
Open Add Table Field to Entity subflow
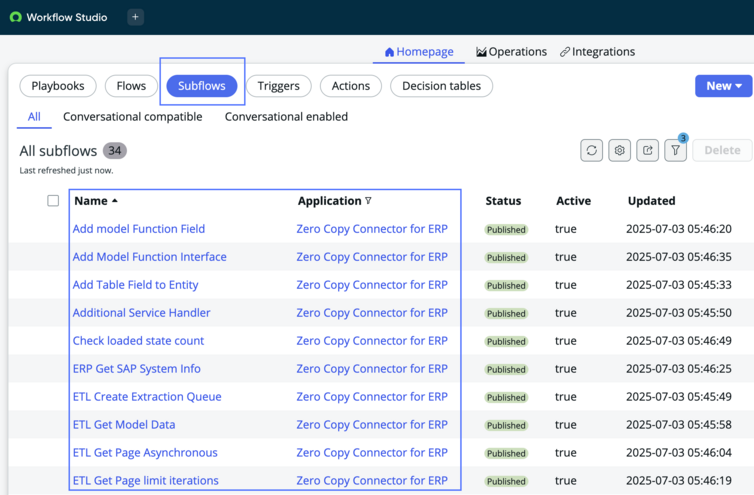tap(136, 285)
